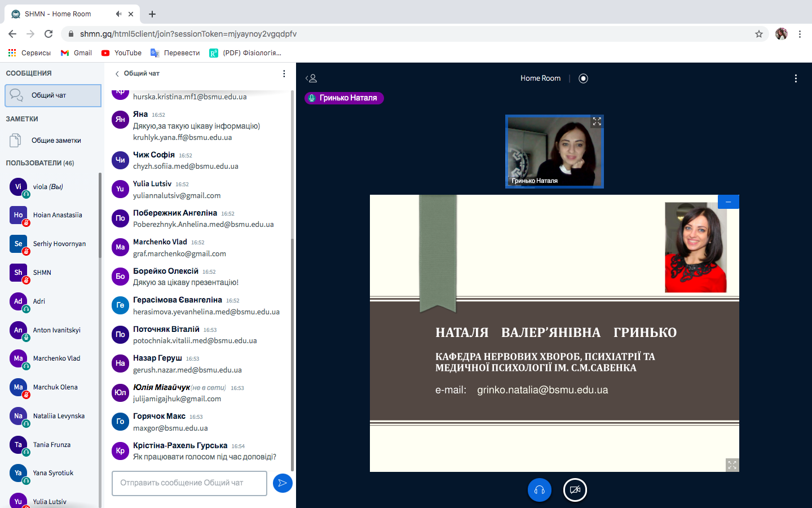
Task: Open the Общий чат conversation
Action: (x=53, y=95)
